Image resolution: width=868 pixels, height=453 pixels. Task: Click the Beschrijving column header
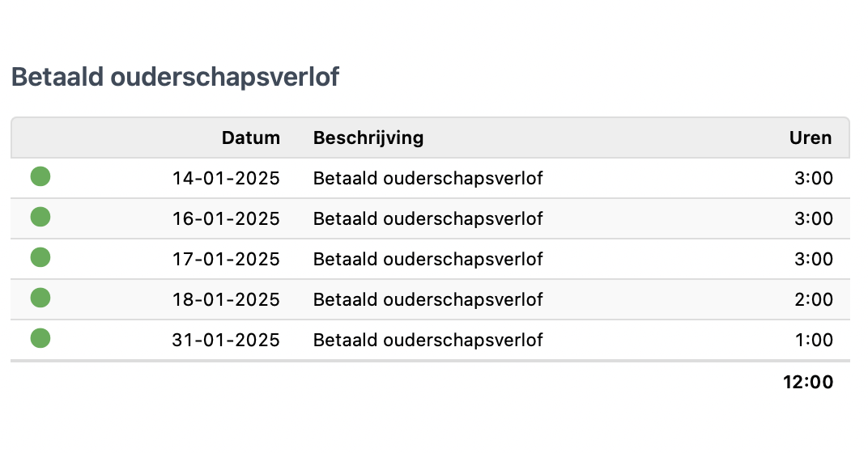tap(368, 138)
